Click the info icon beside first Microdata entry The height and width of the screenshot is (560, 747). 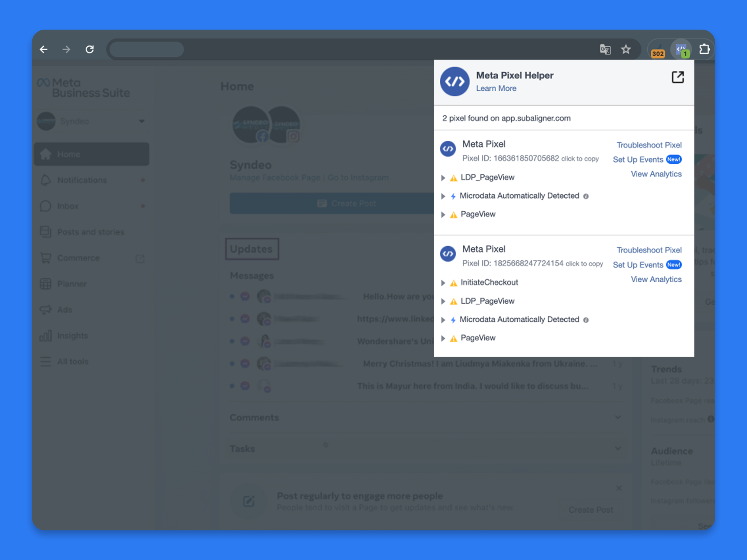click(x=586, y=196)
